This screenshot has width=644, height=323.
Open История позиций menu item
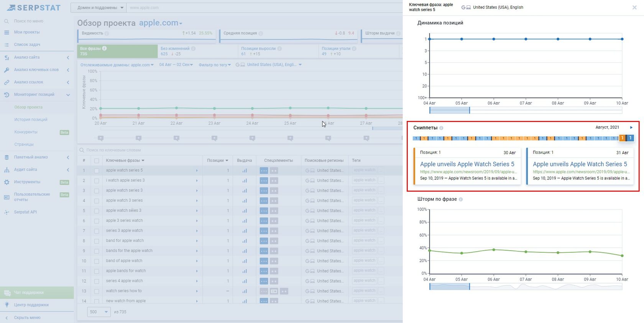pos(31,120)
